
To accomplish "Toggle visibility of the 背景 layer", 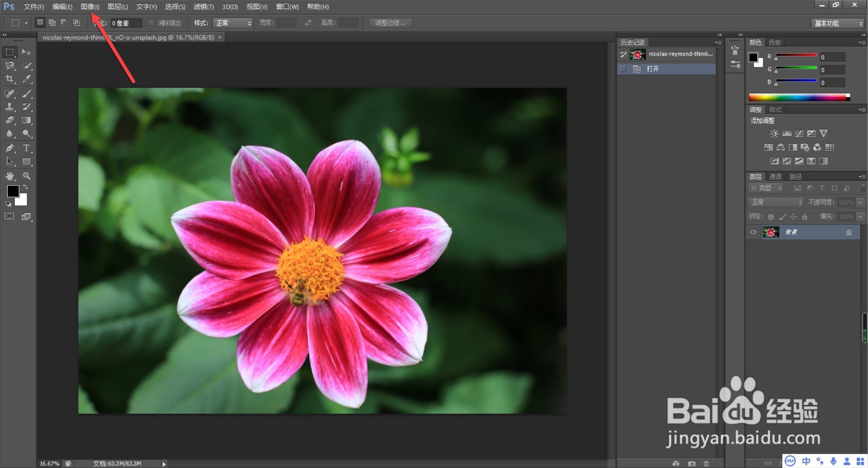I will 753,232.
